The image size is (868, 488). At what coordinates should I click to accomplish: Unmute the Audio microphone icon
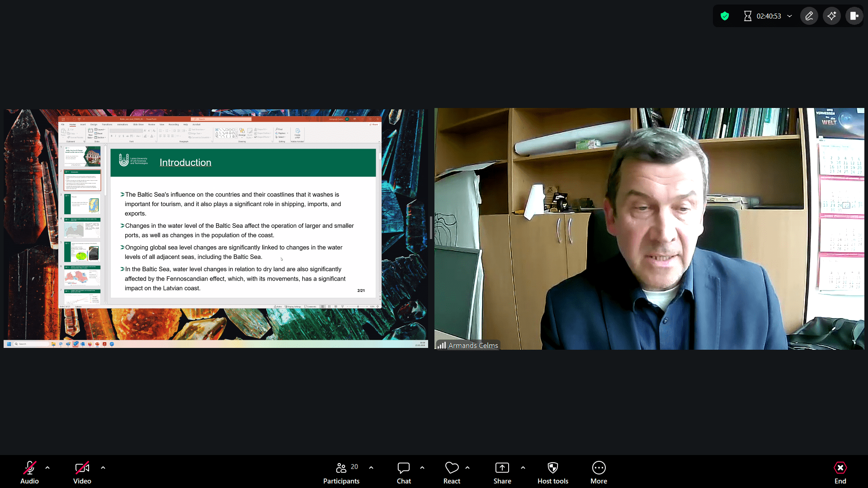pos(29,468)
